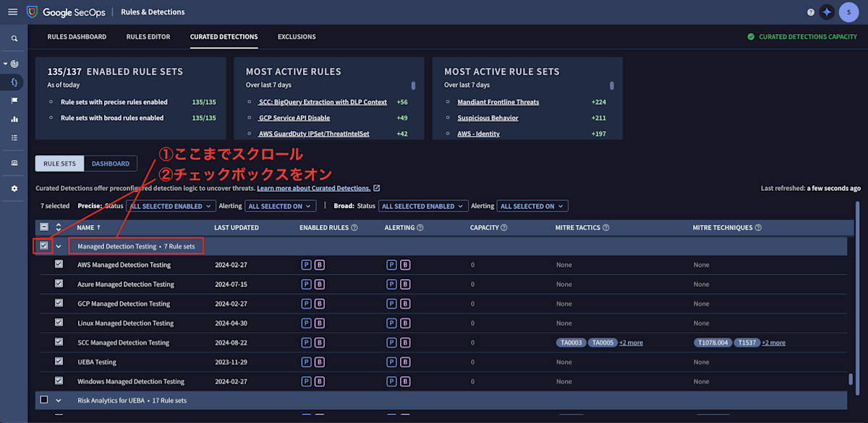The image size is (868, 423).
Task: Open the flag icon in sidebar
Action: click(14, 101)
